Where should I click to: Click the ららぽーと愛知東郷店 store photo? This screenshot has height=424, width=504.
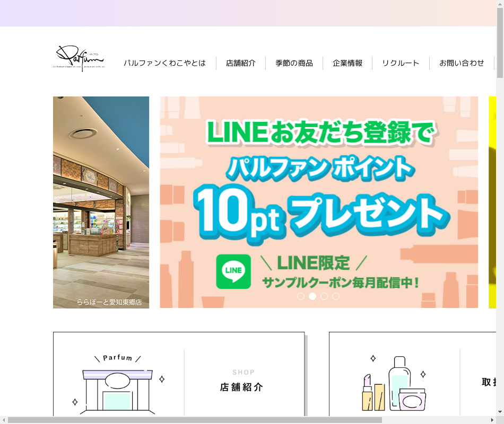tap(101, 202)
